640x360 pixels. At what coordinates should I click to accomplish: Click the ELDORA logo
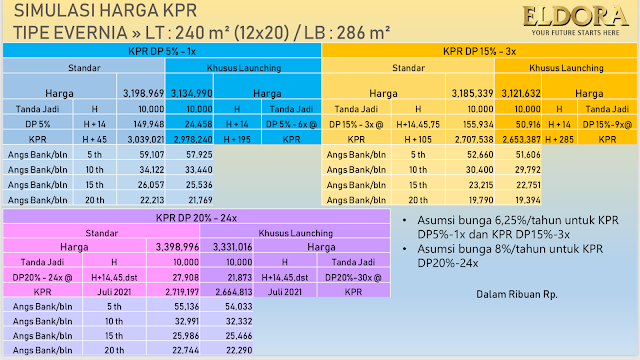576,16
